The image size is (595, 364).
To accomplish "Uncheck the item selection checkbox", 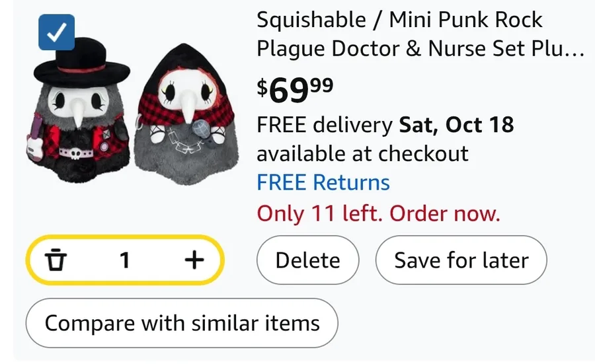I will 56,32.
